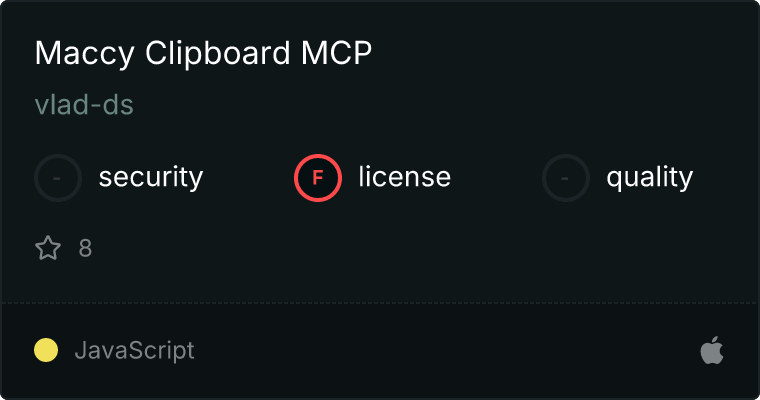Image resolution: width=760 pixels, height=400 pixels.
Task: Click the license label text
Action: pos(404,178)
